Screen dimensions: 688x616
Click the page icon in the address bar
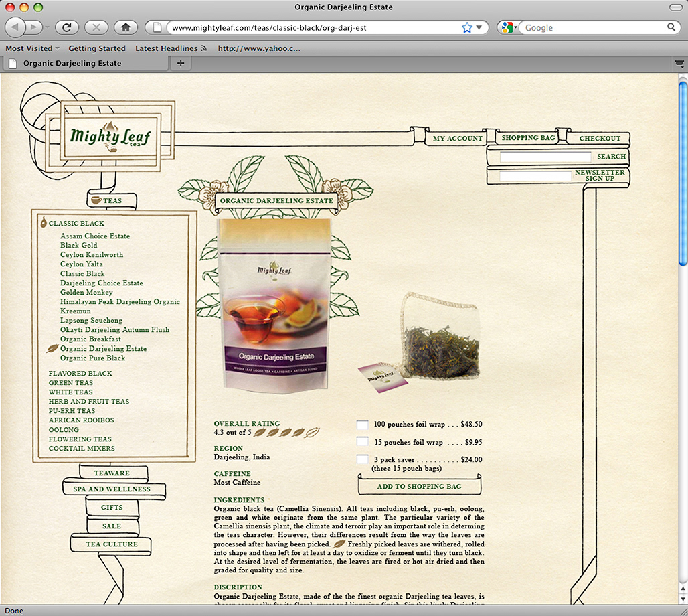(x=157, y=27)
